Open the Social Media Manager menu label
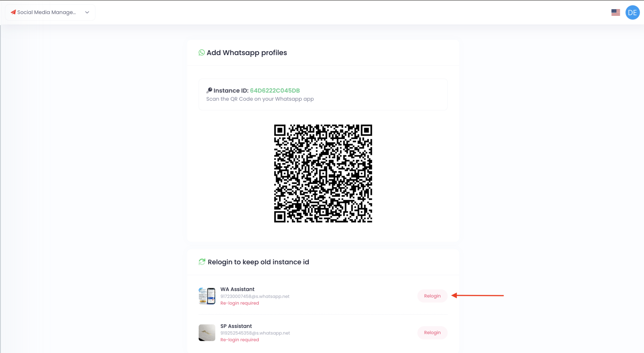This screenshot has height=353, width=644. (47, 12)
